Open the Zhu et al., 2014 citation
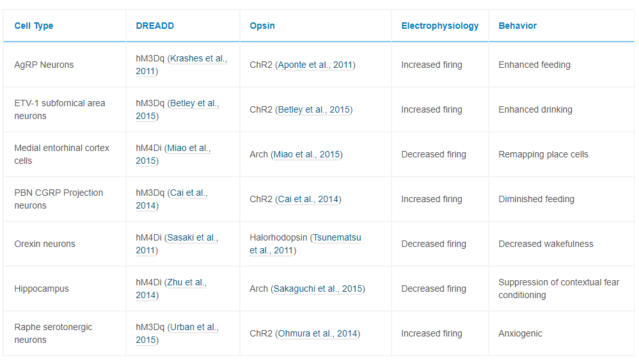Viewport: 639px width, 364px height. (x=186, y=282)
